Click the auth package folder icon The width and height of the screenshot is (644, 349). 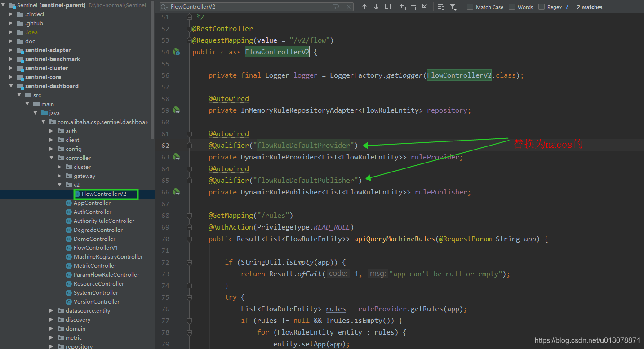pyautogui.click(x=61, y=131)
